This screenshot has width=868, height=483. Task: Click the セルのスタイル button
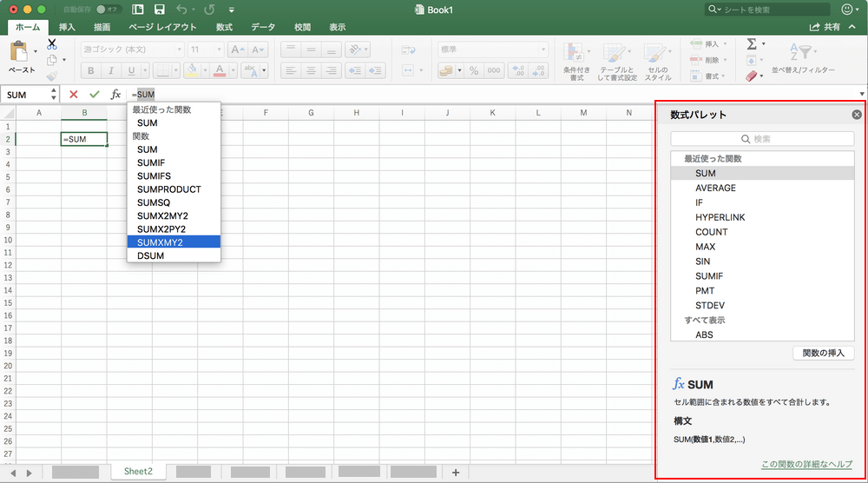(658, 62)
